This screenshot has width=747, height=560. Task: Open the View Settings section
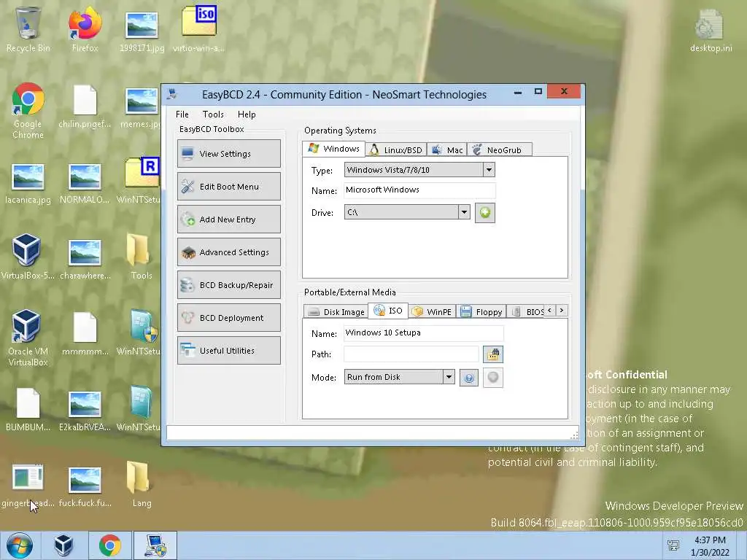point(228,153)
